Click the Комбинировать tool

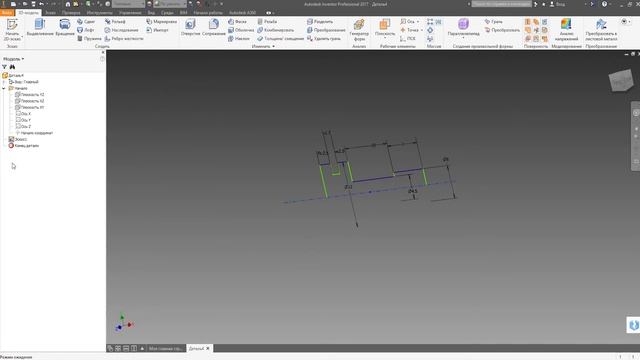pos(276,30)
